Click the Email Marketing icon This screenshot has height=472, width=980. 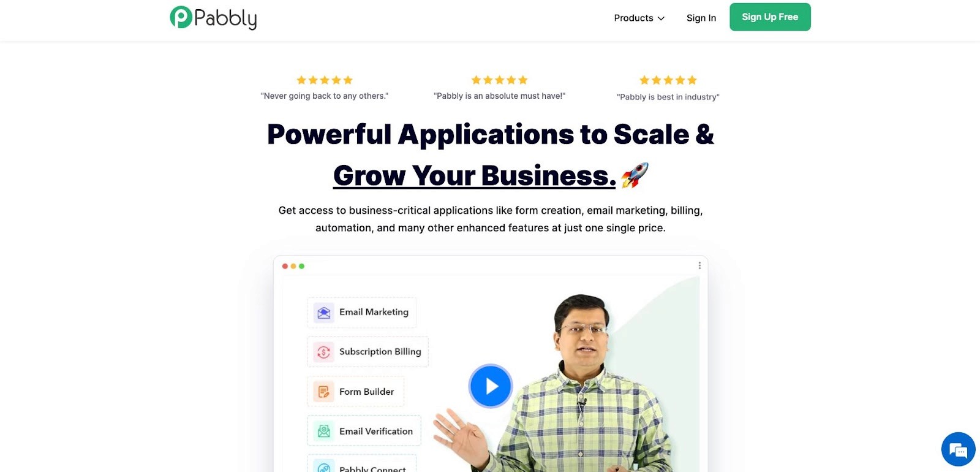point(324,313)
